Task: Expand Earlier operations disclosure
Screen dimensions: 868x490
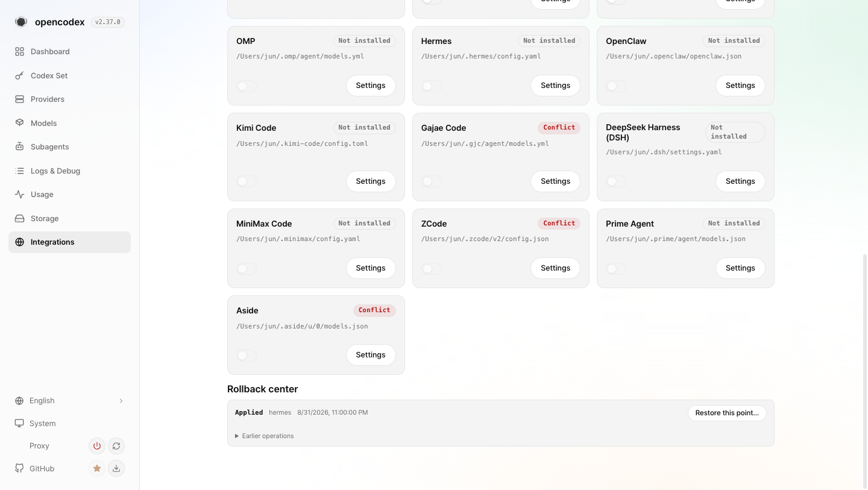Action: pyautogui.click(x=265, y=436)
